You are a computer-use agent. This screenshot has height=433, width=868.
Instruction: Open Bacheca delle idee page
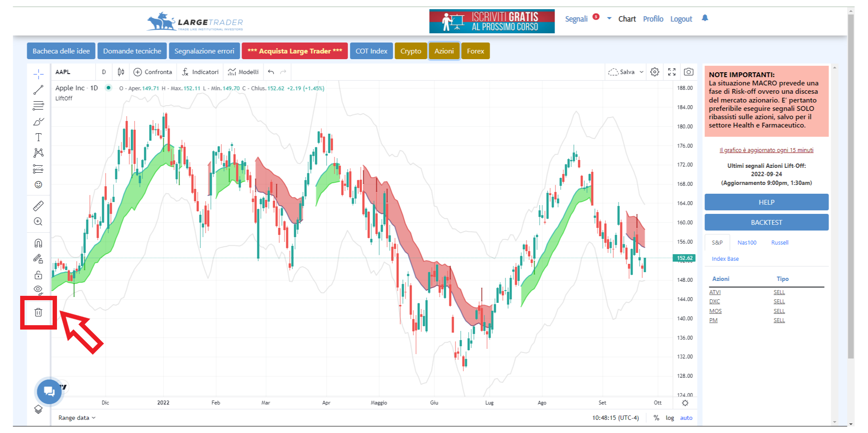tap(61, 51)
